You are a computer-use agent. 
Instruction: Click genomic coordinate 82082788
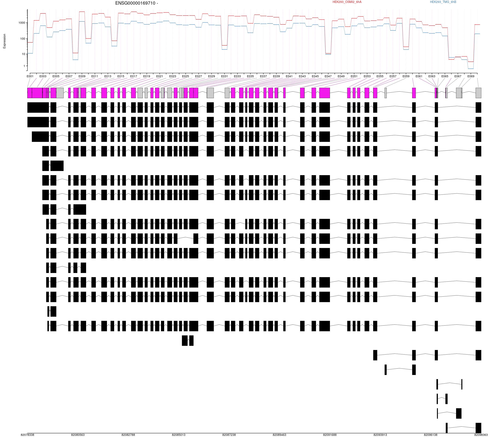click(128, 435)
